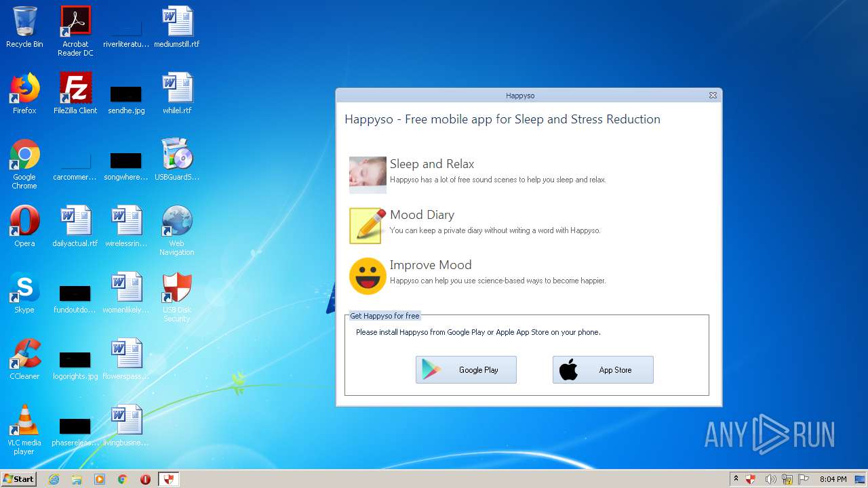Click the Google Play button
The height and width of the screenshot is (488, 868).
coord(466,370)
